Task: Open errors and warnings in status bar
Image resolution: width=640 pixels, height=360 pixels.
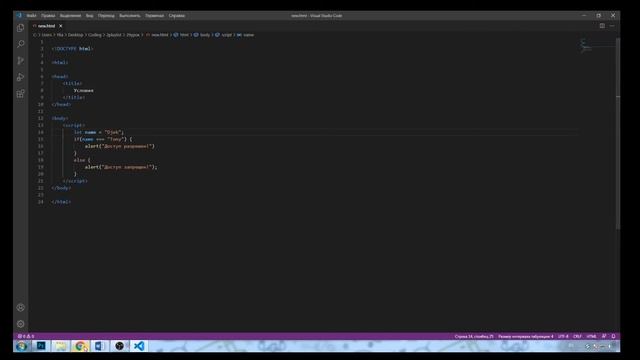Action: [x=26, y=336]
